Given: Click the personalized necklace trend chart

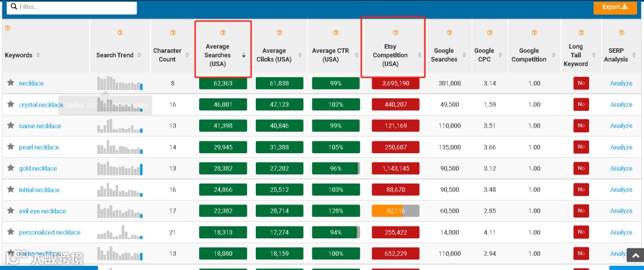Looking at the screenshot, I should [x=120, y=232].
